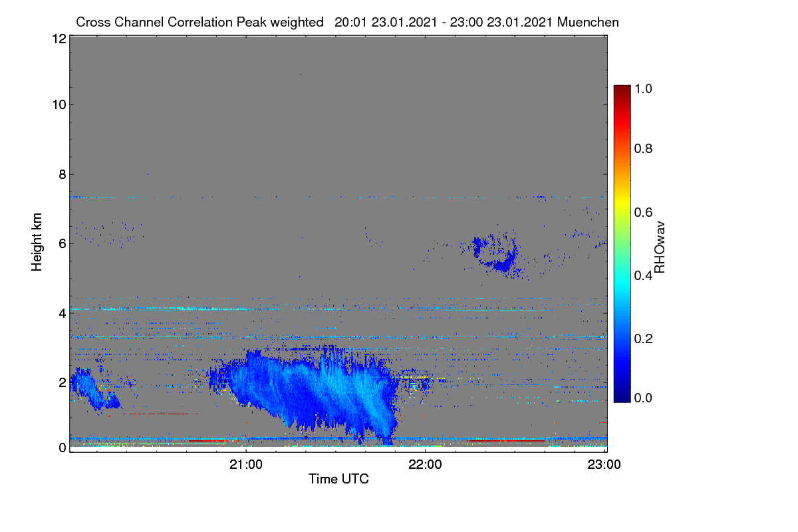
Task: Click the station name 'Muenchen' in the title
Action: [x=589, y=22]
